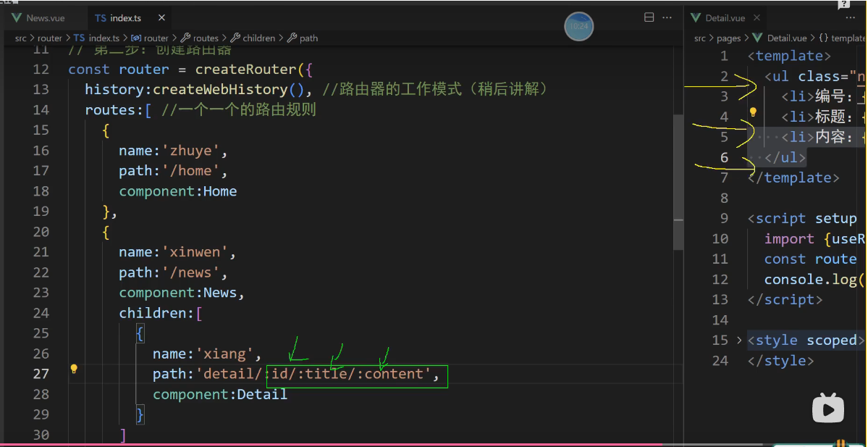This screenshot has width=868, height=447.
Task: Open router symbol breadcrumb before routes
Action: click(x=149, y=38)
